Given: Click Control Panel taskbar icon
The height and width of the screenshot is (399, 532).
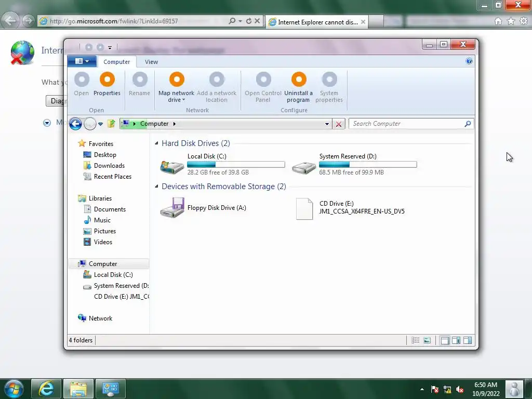Looking at the screenshot, I should pos(110,389).
